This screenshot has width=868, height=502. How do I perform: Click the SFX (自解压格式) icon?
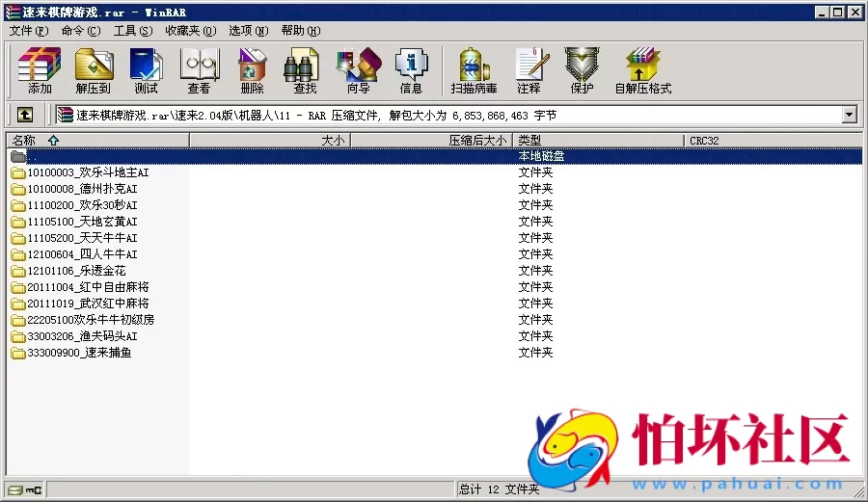pos(642,70)
